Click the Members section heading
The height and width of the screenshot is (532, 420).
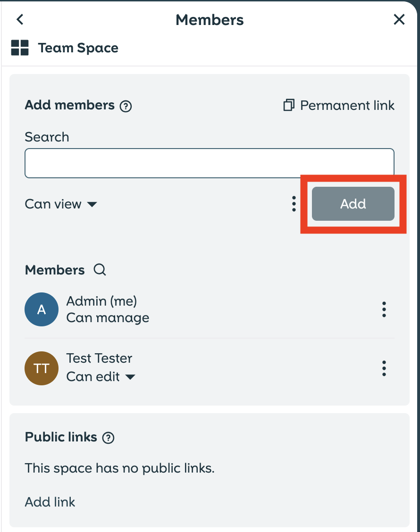click(x=55, y=270)
